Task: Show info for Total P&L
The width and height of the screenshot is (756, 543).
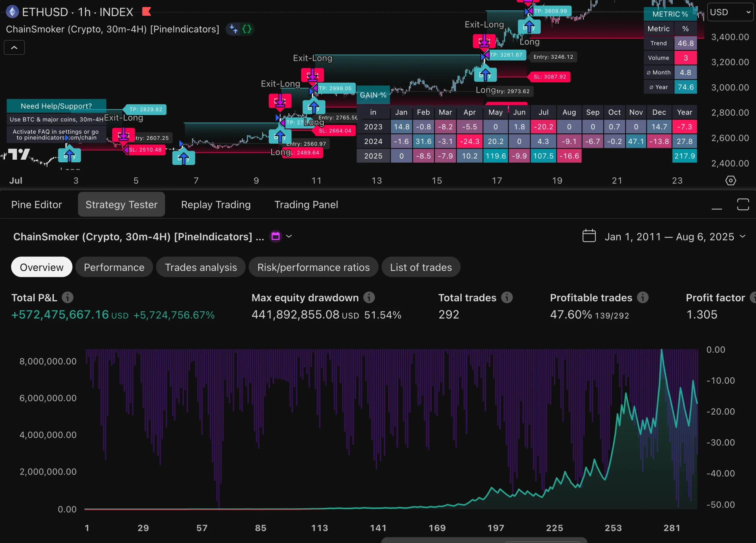Action: point(68,297)
